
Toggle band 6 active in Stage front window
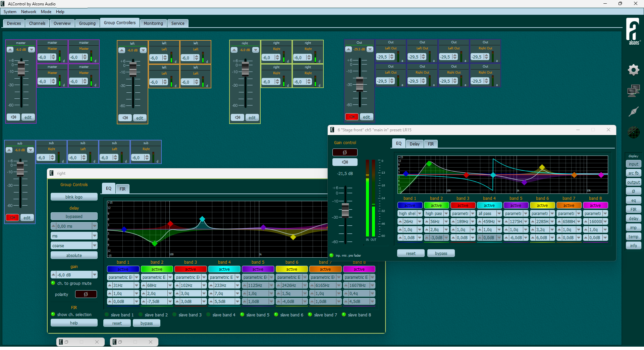542,205
